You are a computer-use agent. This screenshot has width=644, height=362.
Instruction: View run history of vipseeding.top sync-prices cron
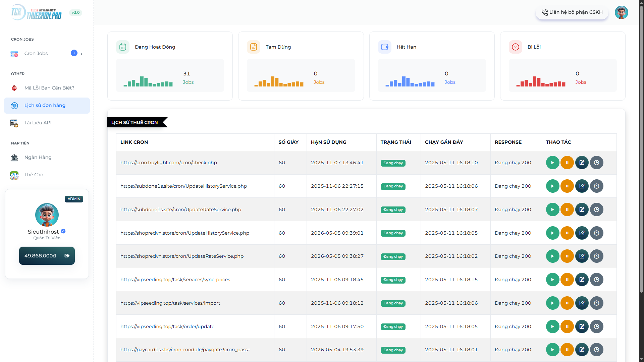pos(597,280)
